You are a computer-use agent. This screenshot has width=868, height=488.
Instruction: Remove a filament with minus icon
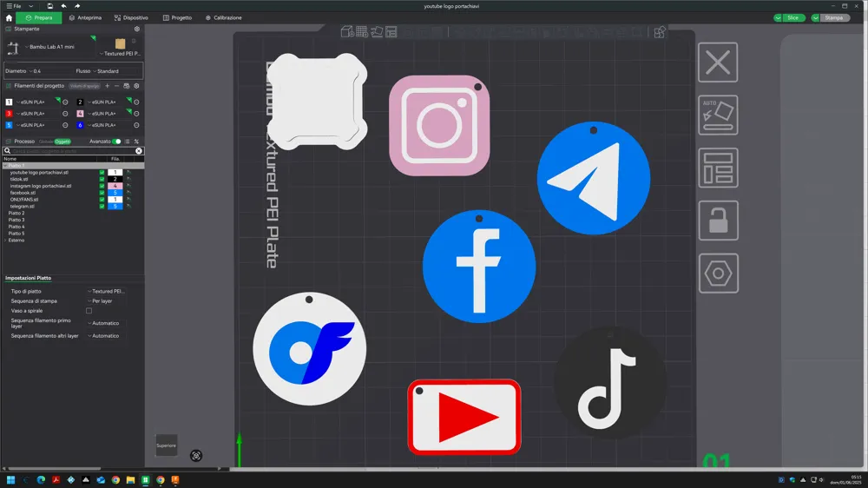(117, 86)
